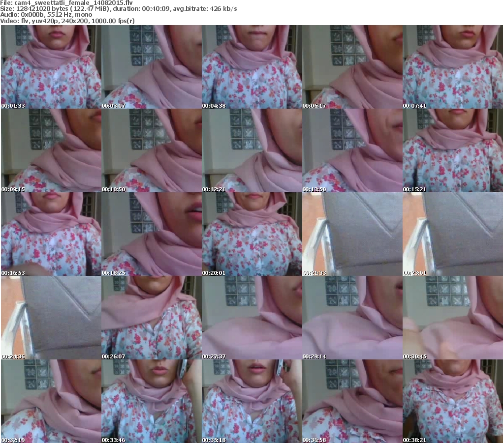Click the file name cam4_sweettatli_female_14082015.flv
Screen dimensions: 504x443
point(74,2)
